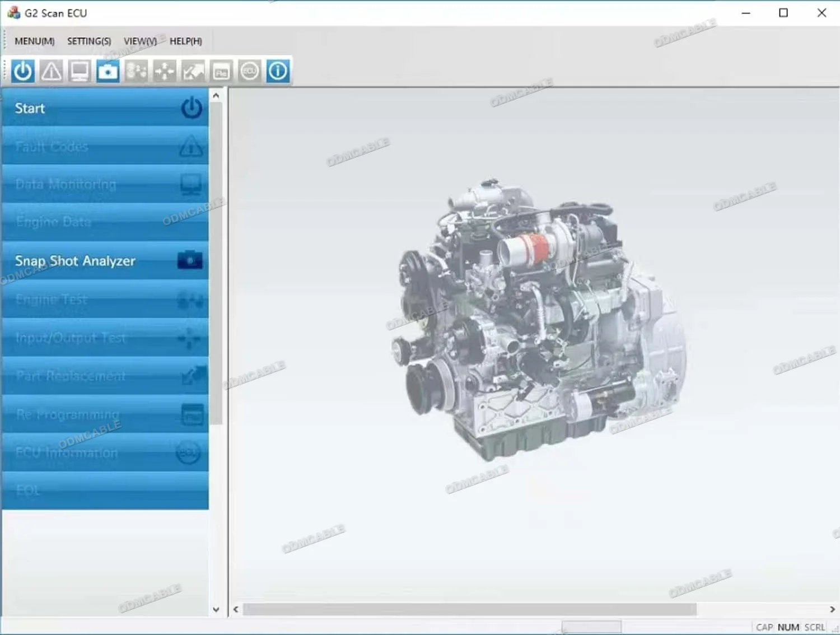This screenshot has height=635, width=840.
Task: Click the horizontal scrollbar right arrow
Action: 832,609
